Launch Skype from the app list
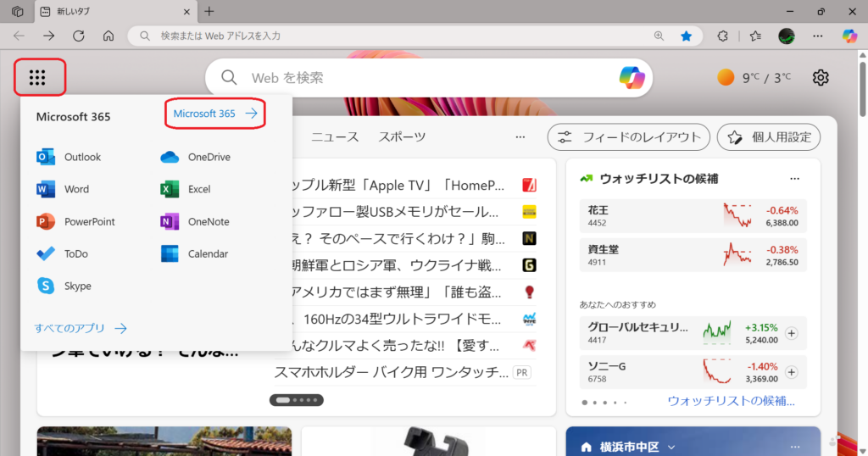Image resolution: width=868 pixels, height=456 pixels. tap(64, 286)
